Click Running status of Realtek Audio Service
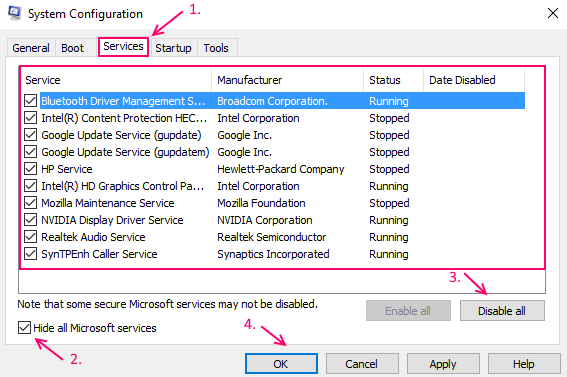 (x=389, y=237)
